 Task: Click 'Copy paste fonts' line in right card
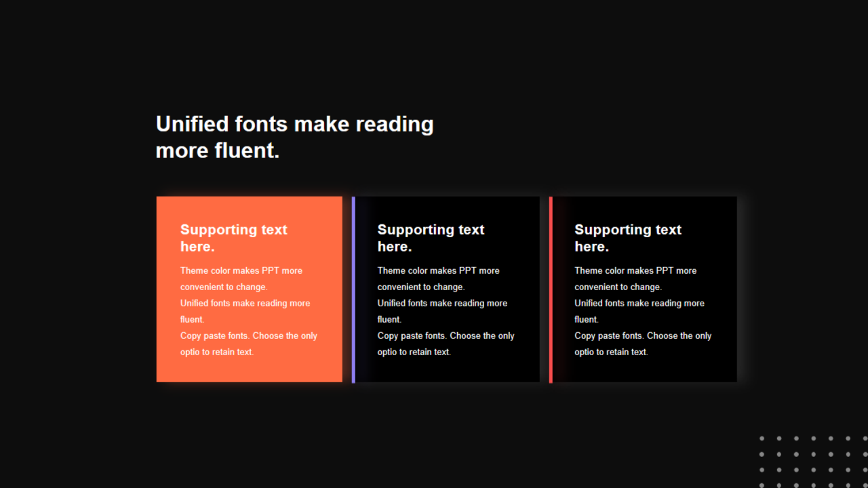(x=643, y=335)
